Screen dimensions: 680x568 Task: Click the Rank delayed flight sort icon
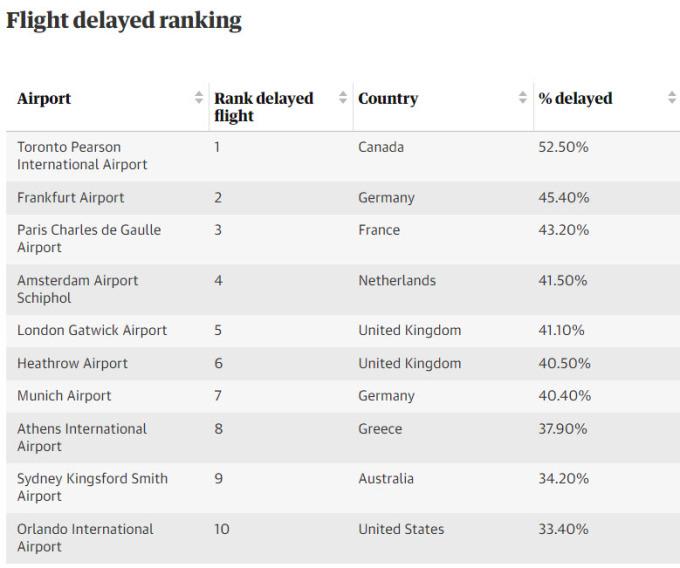tap(343, 98)
